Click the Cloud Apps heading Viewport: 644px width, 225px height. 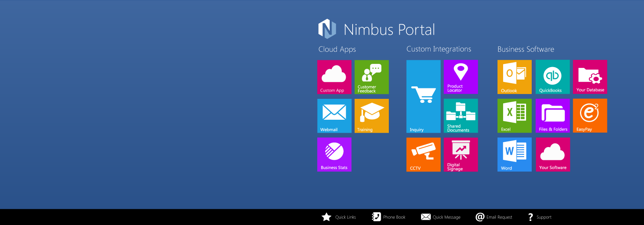pos(337,49)
